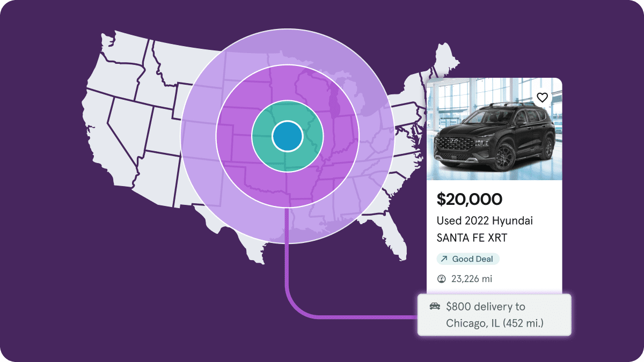Screen dimensions: 644x362
Task: Click the $20,000 price
Action: click(469, 200)
